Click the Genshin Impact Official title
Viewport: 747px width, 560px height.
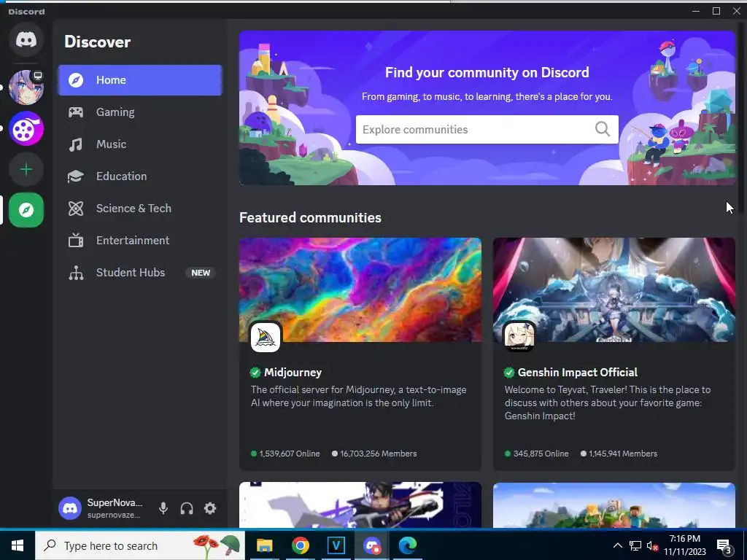click(578, 373)
